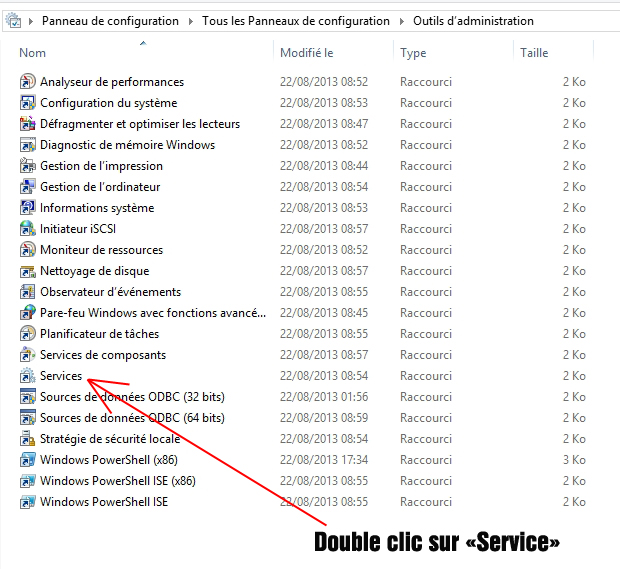Viewport: 620px width, 569px height.
Task: Click date 22/08/2013 08:47 cell
Action: (x=324, y=124)
